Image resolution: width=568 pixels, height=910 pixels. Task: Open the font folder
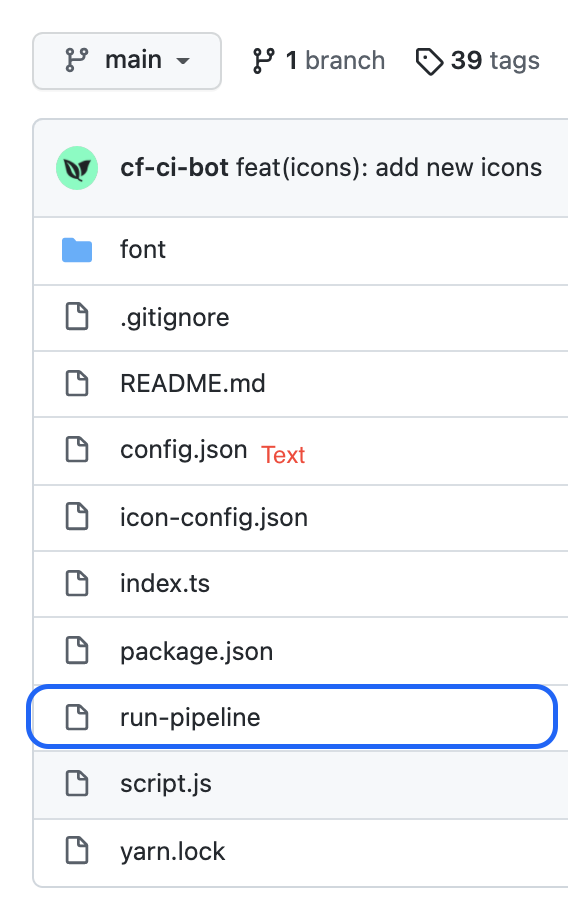(x=143, y=250)
